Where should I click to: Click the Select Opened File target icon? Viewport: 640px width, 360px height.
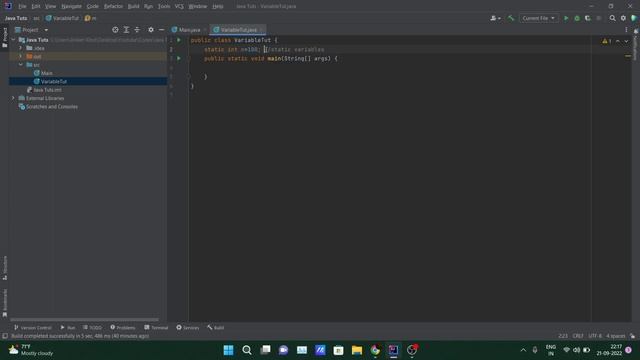click(x=115, y=30)
